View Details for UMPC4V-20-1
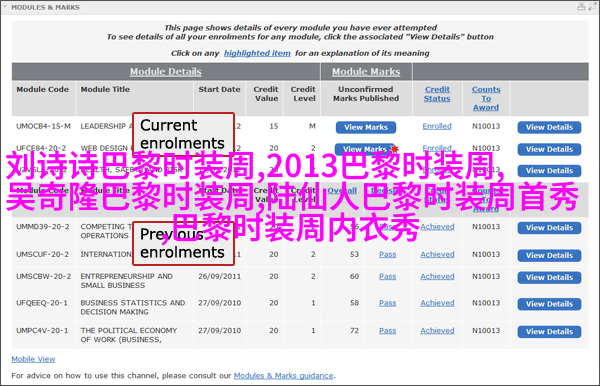600x386 pixels. (549, 331)
